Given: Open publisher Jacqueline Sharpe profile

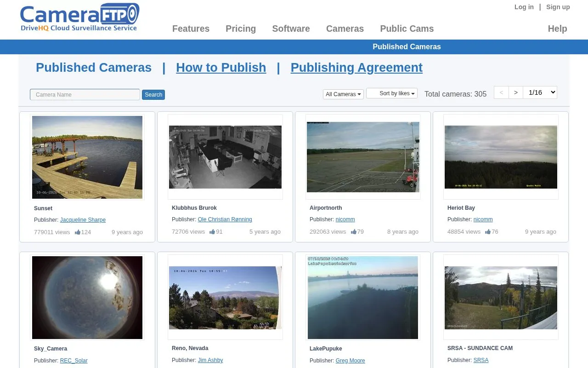Looking at the screenshot, I should pyautogui.click(x=83, y=220).
